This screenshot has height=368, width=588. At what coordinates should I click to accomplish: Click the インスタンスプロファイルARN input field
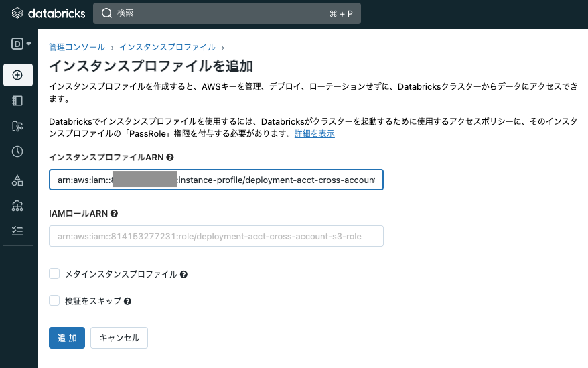[216, 180]
